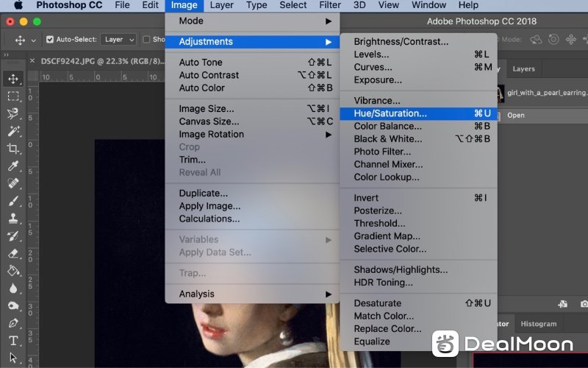
Task: Choose Threshold adjustment
Action: point(418,224)
